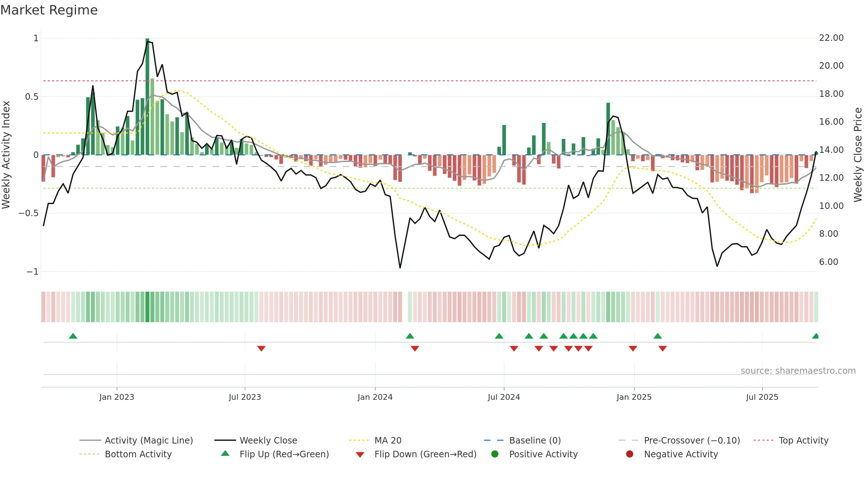Click the 0.5 activity axis label
This screenshot has height=488, width=868.
(x=32, y=97)
